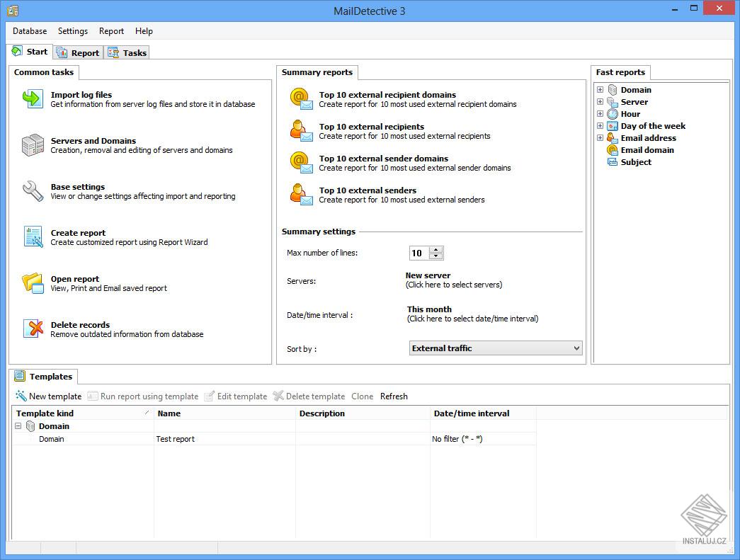Click the Description column header
This screenshot has height=560, width=740.
point(363,413)
